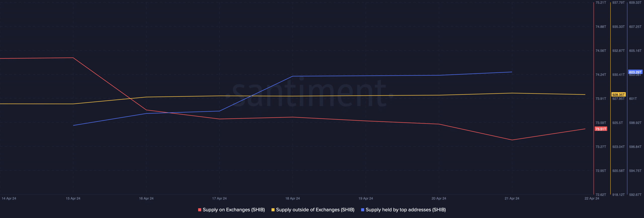Click the blue top addresses legend swatch
Image resolution: width=644 pixels, height=218 pixels.
click(363, 210)
